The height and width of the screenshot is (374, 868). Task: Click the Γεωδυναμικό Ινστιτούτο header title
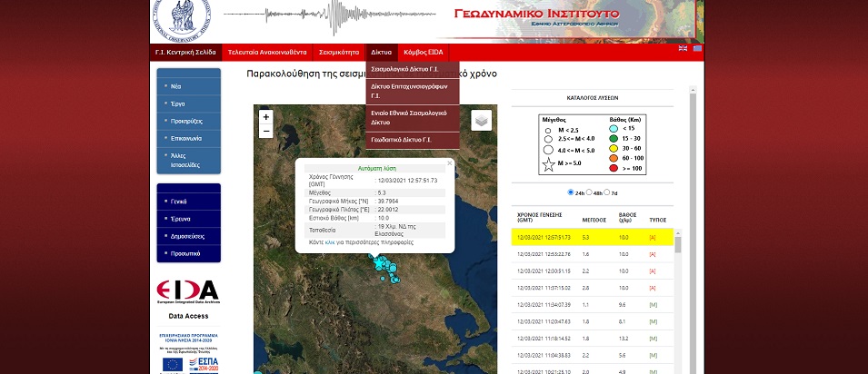click(x=536, y=14)
